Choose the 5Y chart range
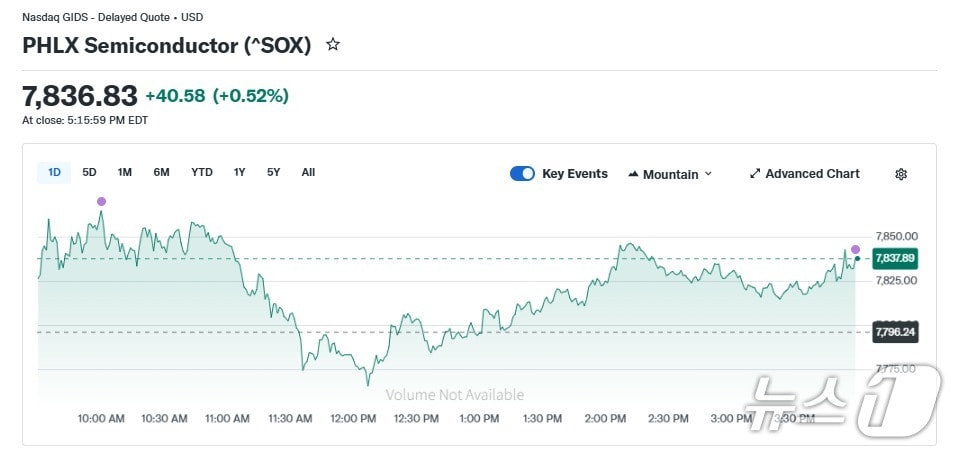The height and width of the screenshot is (452, 956). 273,172
